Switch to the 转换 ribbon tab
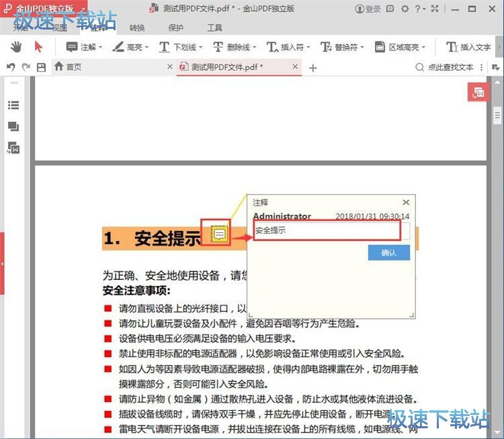504x439 pixels. coord(137,28)
